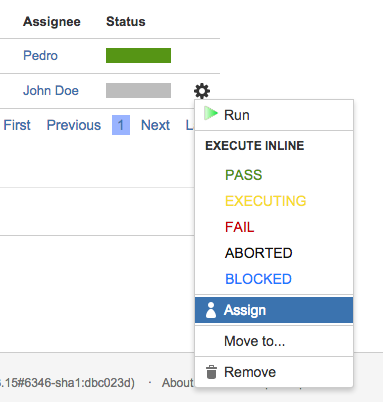Select PASS under Execute Inline

point(244,175)
